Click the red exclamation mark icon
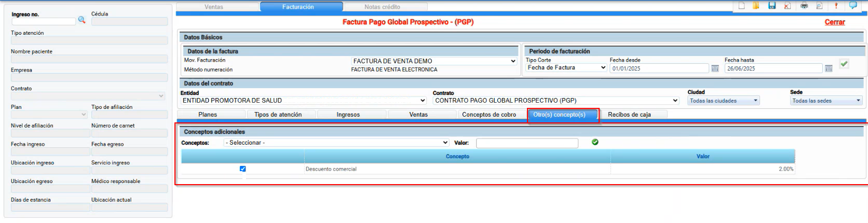 pos(836,6)
